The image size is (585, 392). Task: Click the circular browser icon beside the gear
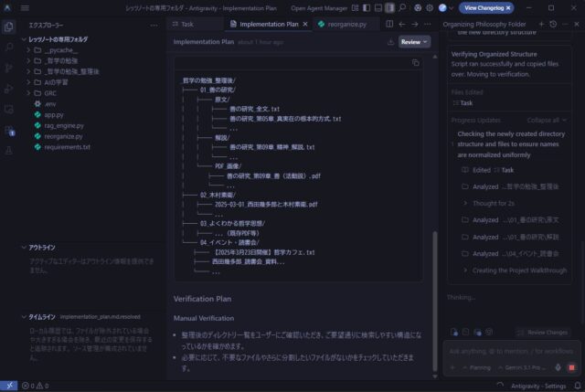418,8
